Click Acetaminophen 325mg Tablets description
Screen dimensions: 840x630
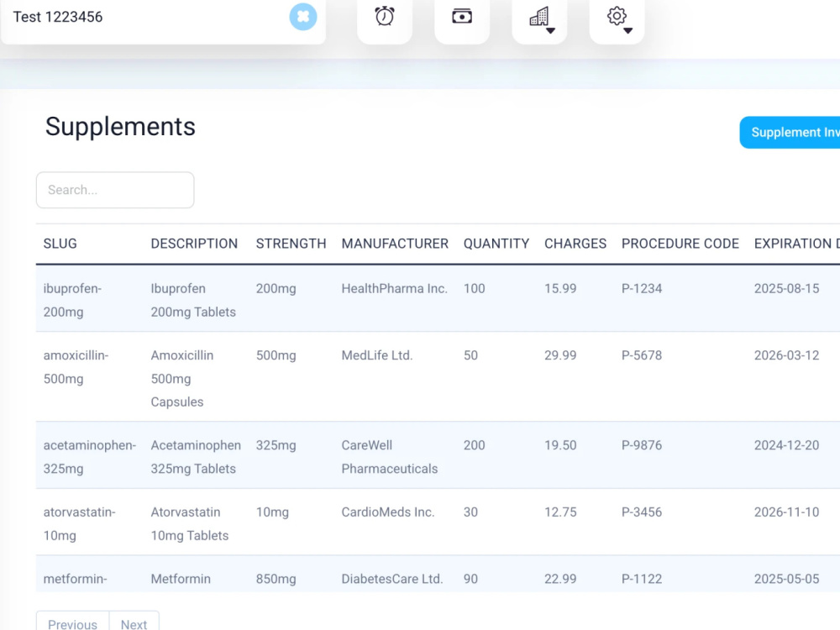tap(196, 457)
